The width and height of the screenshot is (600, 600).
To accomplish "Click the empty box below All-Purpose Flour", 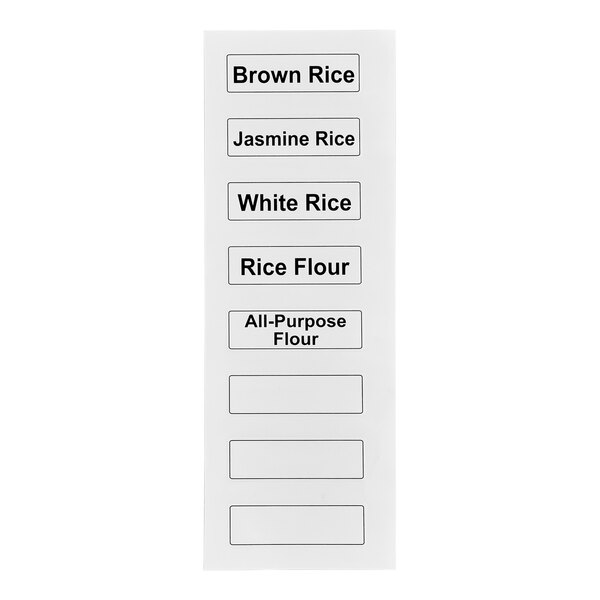I will coord(296,394).
